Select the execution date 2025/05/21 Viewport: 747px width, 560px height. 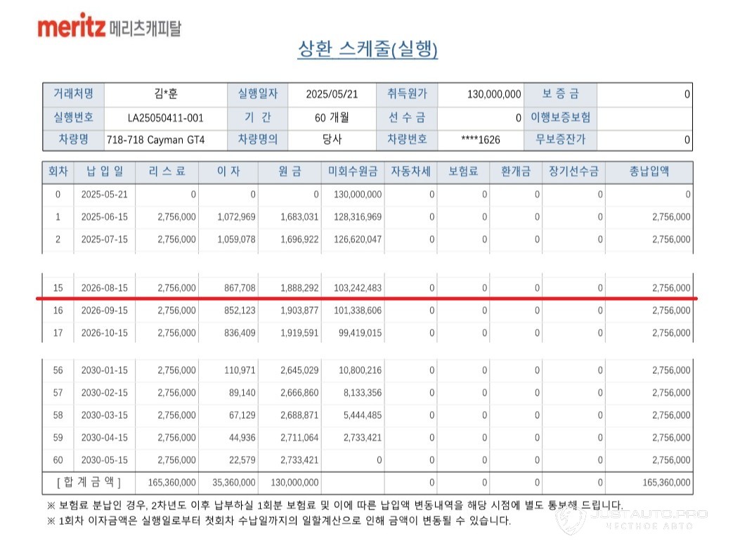(332, 94)
